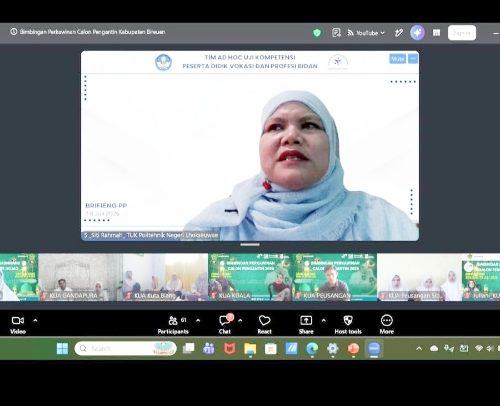This screenshot has width=500, height=406.
Task: Open the meeting notes transcript icon
Action: click(x=336, y=33)
